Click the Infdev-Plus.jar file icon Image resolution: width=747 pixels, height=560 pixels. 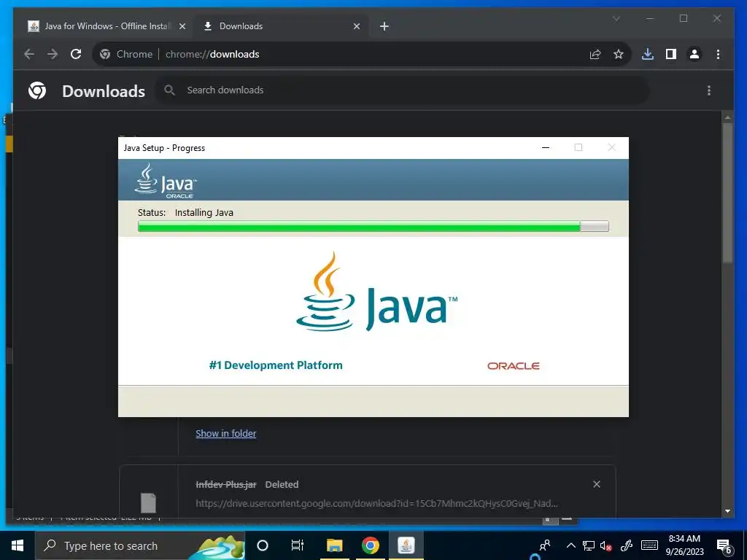[149, 503]
